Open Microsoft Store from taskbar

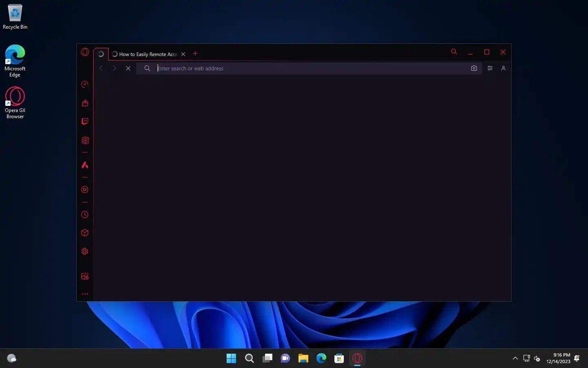(339, 359)
